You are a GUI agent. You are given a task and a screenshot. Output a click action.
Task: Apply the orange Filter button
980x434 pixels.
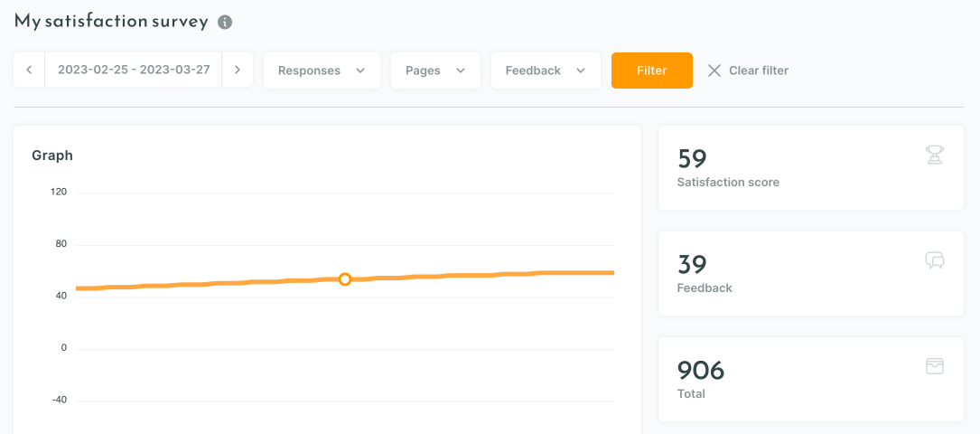pos(652,71)
